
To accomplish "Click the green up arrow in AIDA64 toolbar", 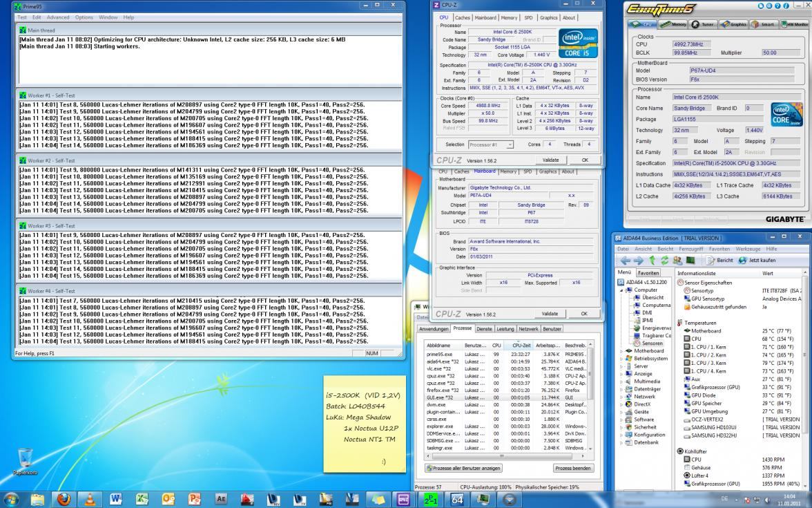I will [x=652, y=260].
